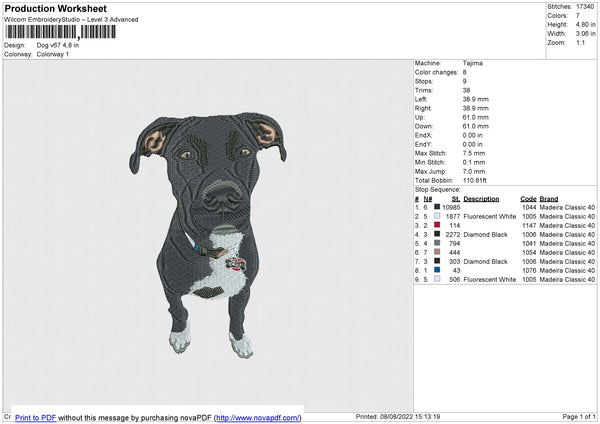Click the Description column header

481,198
